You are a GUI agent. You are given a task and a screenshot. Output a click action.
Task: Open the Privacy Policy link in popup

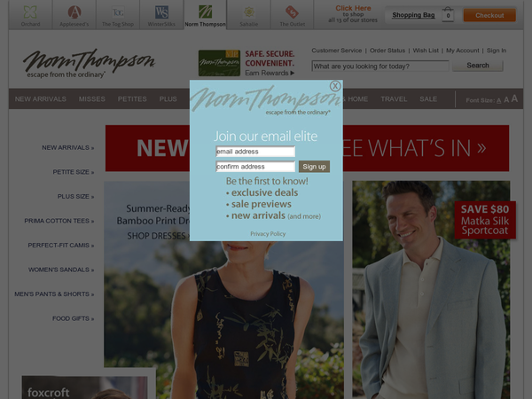(x=268, y=234)
